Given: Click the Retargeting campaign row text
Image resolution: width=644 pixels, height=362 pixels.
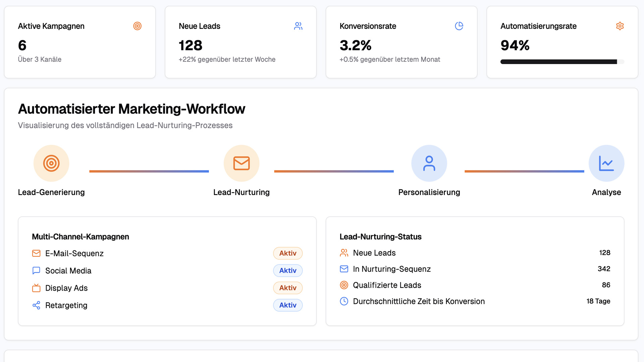Looking at the screenshot, I should pyautogui.click(x=66, y=305).
